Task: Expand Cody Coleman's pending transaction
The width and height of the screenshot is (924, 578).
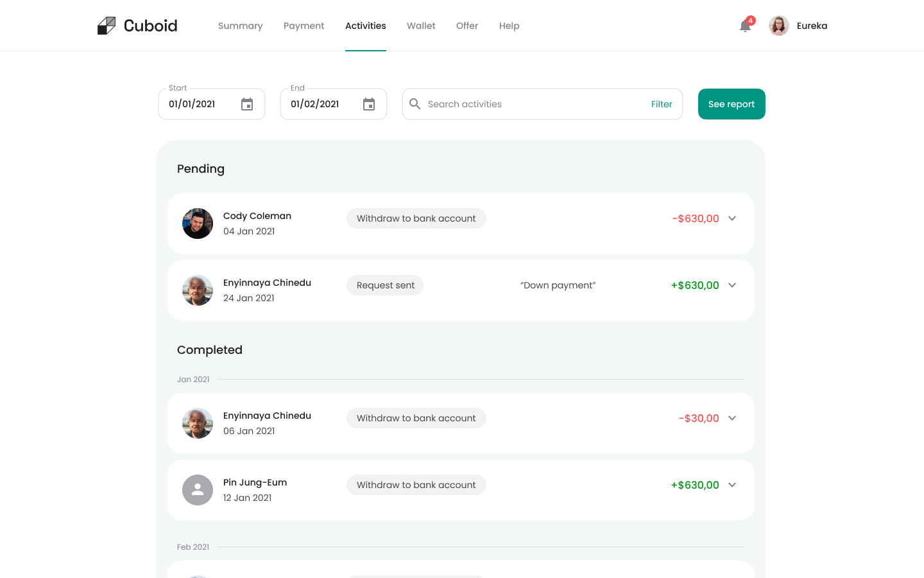Action: 732,218
